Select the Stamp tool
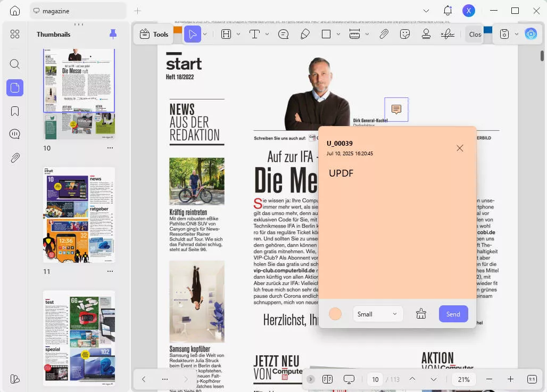The image size is (547, 392). [x=426, y=34]
